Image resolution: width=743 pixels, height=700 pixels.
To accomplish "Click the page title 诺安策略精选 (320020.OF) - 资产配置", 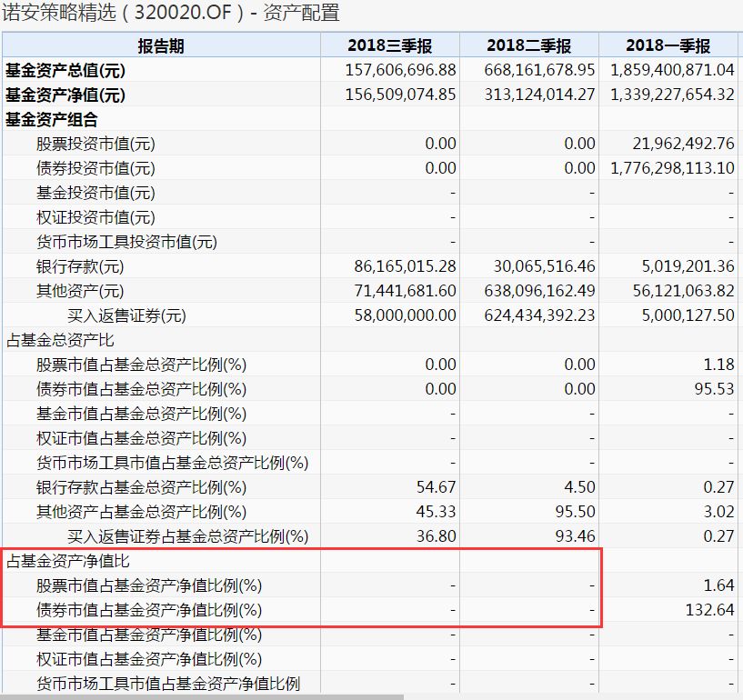I will click(171, 13).
